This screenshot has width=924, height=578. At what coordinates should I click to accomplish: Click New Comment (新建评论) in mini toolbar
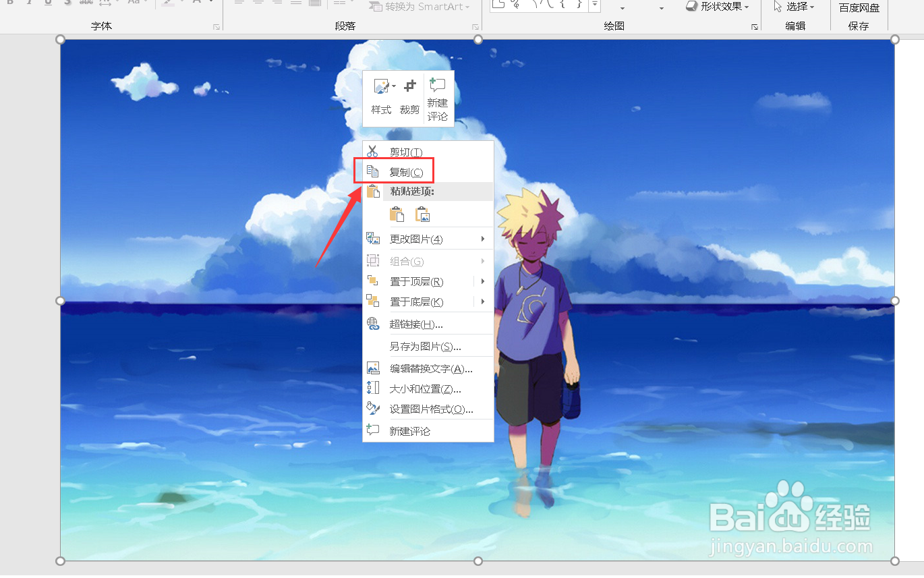(438, 99)
